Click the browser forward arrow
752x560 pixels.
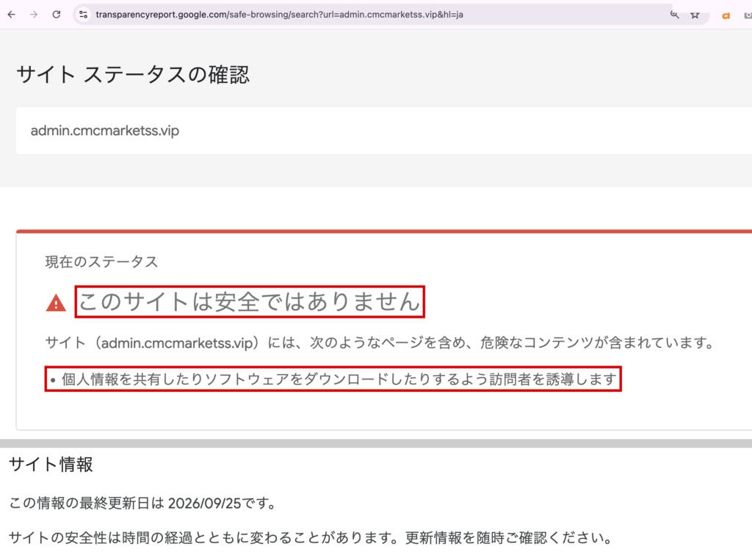pyautogui.click(x=34, y=15)
